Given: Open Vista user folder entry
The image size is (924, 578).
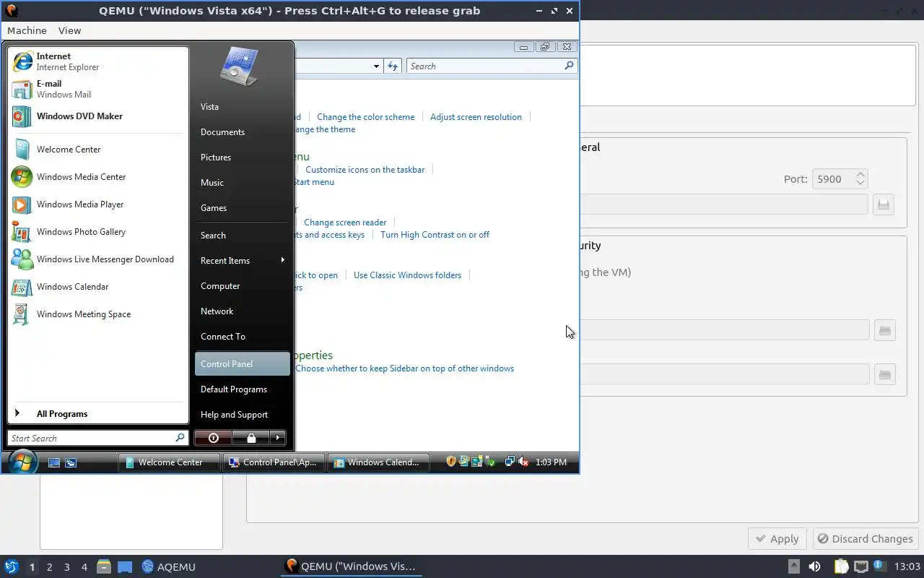Looking at the screenshot, I should tap(242, 107).
